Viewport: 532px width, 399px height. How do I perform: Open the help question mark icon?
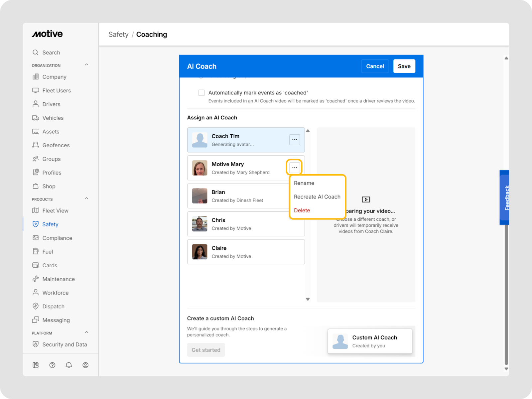click(52, 365)
